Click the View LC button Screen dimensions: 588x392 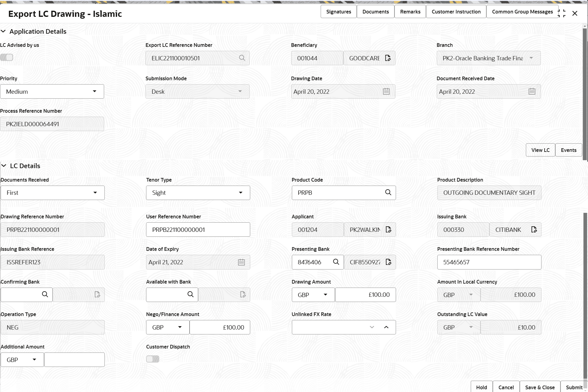[x=540, y=150]
